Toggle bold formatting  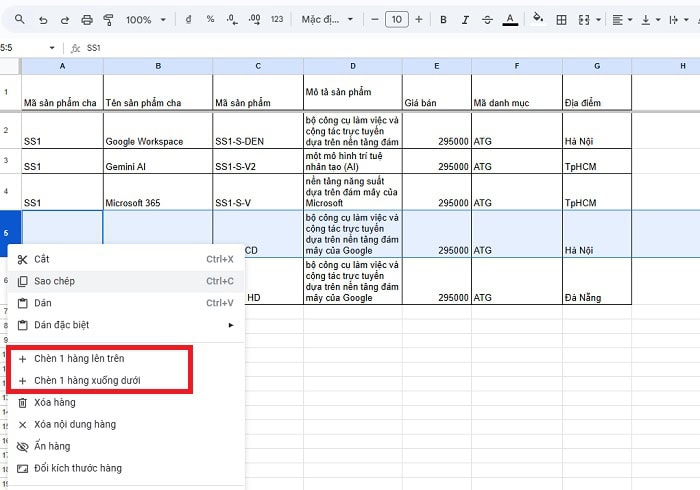pyautogui.click(x=443, y=20)
